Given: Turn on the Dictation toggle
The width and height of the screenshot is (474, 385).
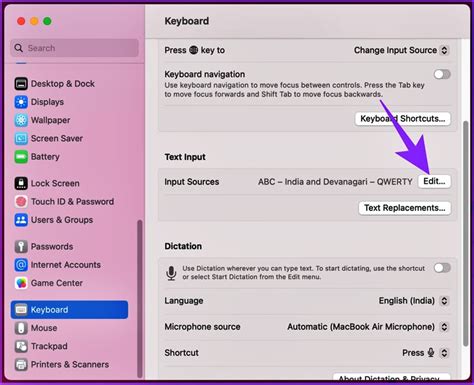Looking at the screenshot, I should (442, 268).
